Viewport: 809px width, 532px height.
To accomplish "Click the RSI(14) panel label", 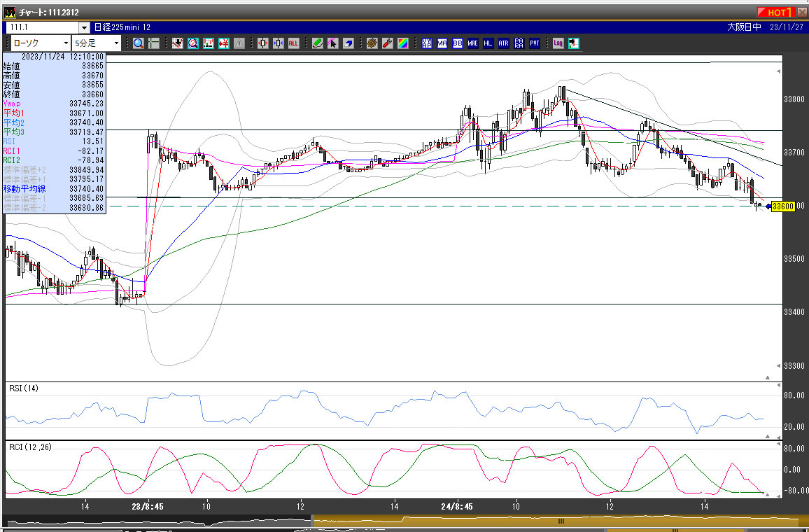I will [x=24, y=388].
